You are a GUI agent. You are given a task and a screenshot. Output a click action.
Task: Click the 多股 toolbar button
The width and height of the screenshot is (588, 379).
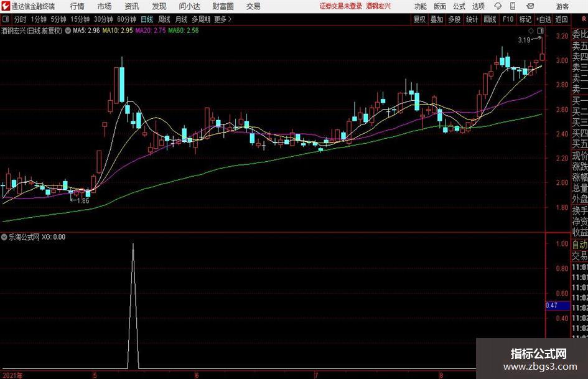(454, 19)
